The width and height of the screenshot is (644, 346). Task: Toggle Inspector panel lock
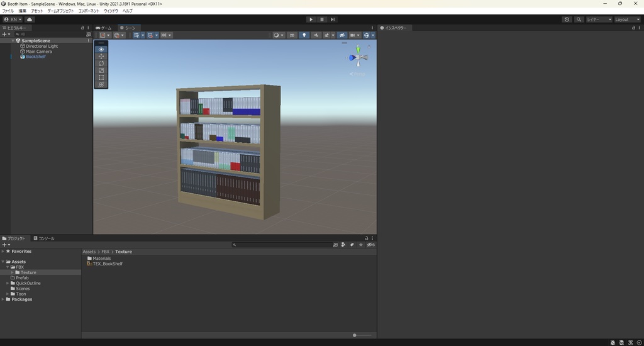tap(633, 28)
